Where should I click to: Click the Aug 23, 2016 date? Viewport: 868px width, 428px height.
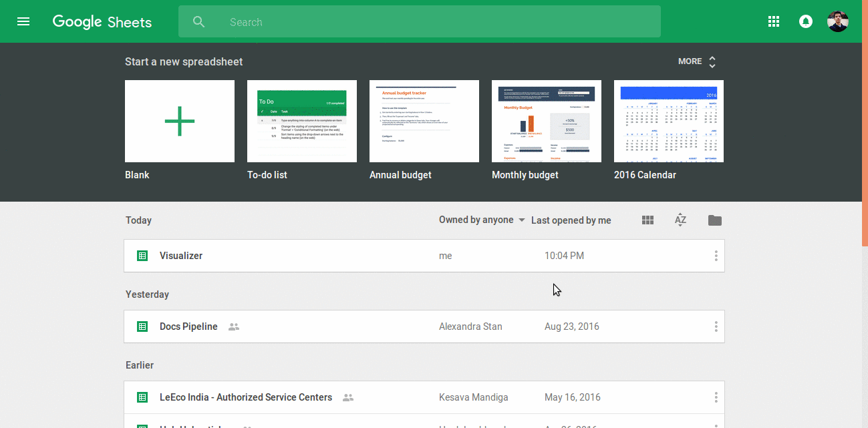[572, 327]
